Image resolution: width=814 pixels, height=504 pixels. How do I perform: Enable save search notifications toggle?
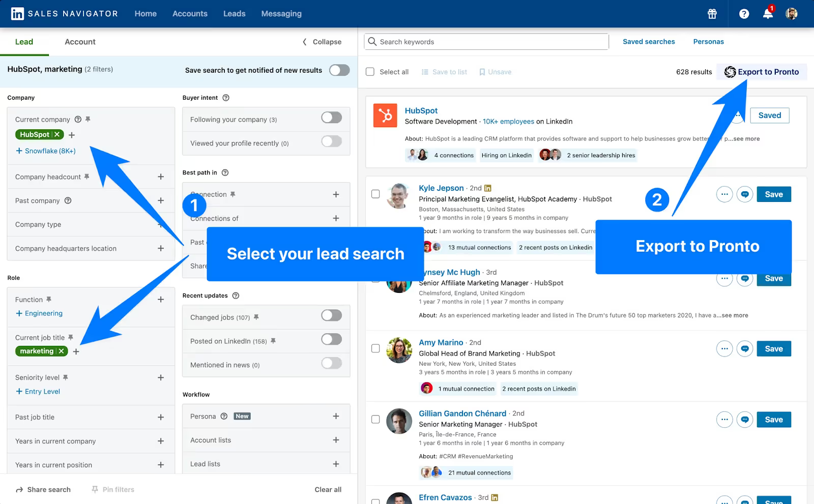click(x=339, y=70)
